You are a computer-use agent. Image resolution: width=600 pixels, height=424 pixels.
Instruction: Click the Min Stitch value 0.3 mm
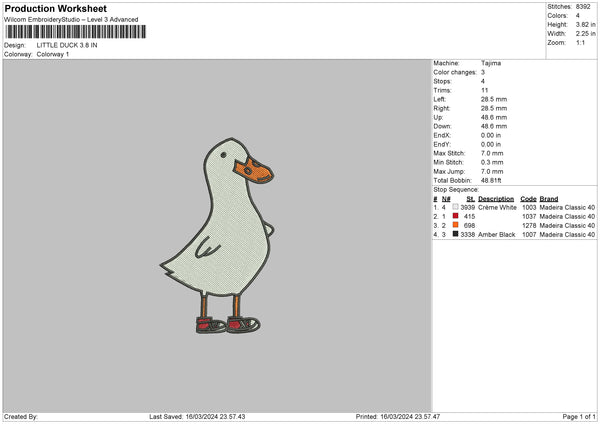492,163
